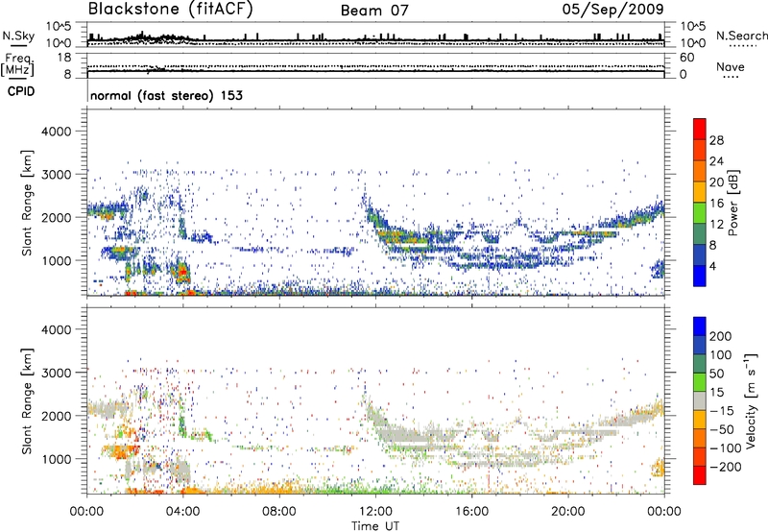Click the -100 label on velocity colorbar

point(726,448)
